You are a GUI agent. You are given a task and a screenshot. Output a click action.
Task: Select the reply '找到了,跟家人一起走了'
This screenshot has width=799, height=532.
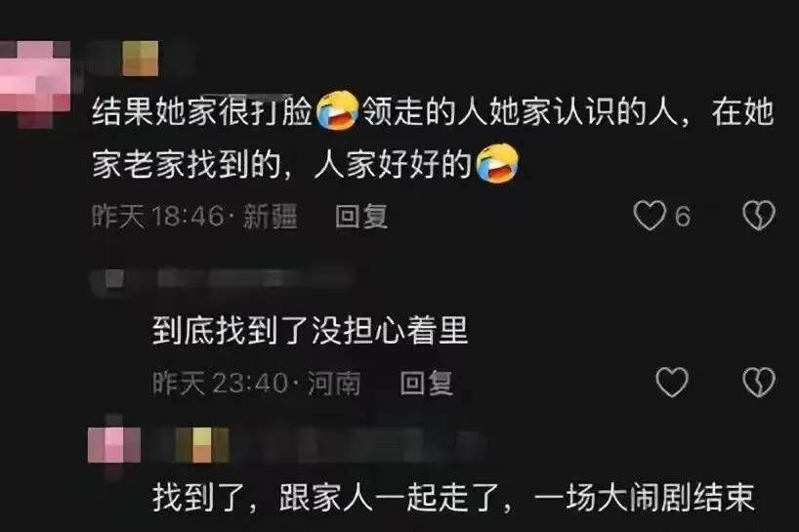[x=453, y=498]
